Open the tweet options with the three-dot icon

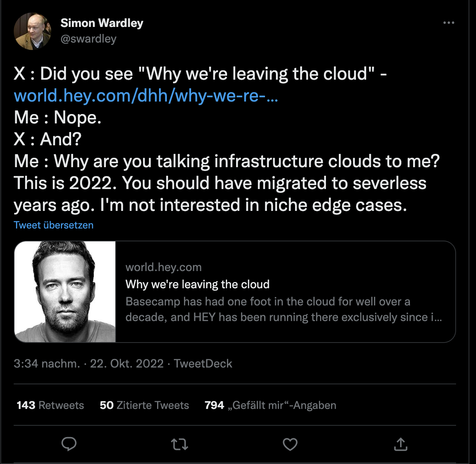click(x=449, y=23)
